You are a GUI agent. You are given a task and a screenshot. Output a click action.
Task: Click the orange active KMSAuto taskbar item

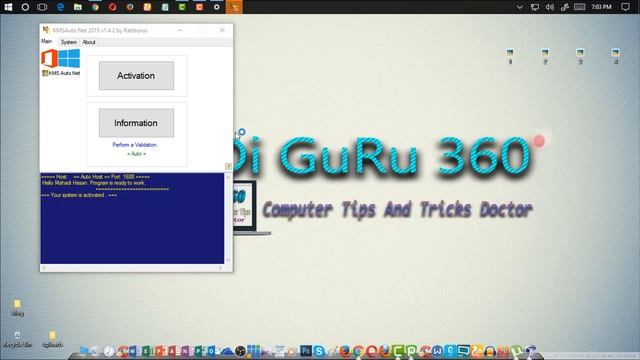(235, 7)
